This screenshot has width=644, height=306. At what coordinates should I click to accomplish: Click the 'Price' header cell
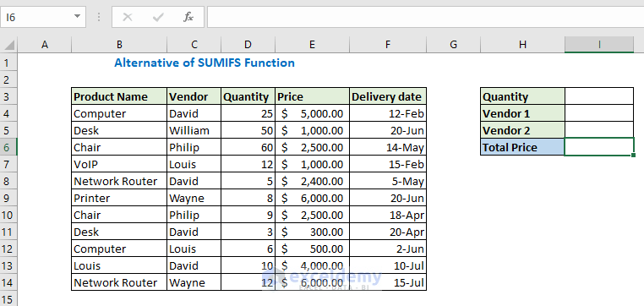pyautogui.click(x=312, y=96)
